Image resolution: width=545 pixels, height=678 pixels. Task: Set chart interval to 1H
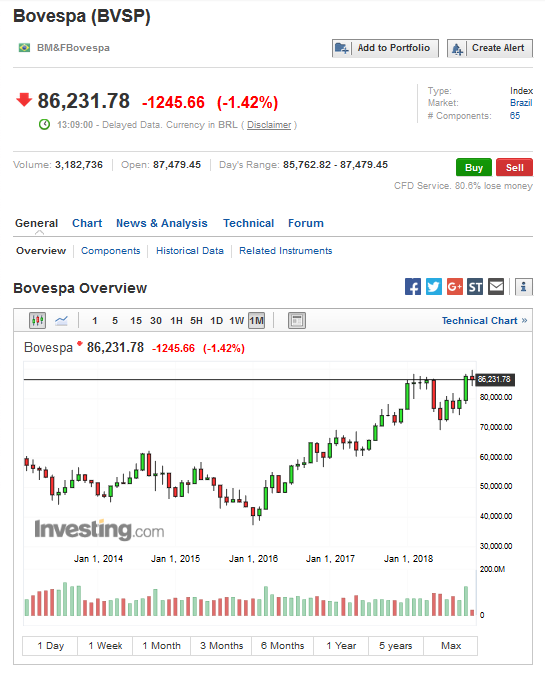(176, 321)
